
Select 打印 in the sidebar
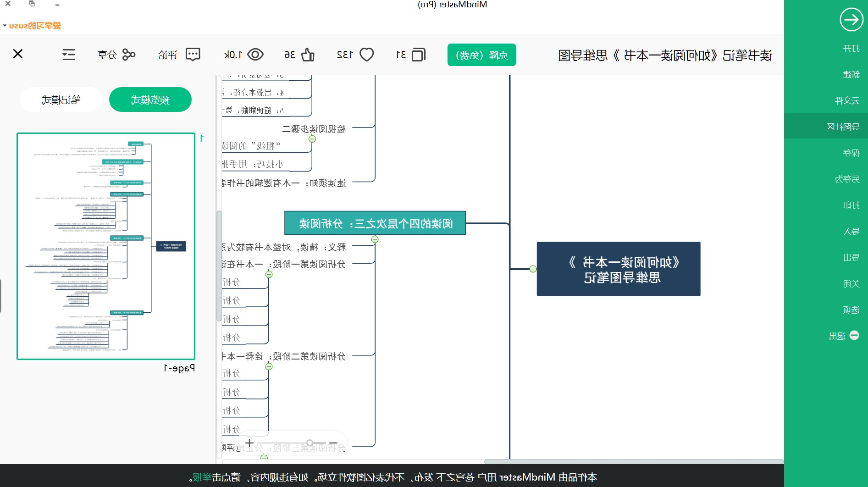coord(851,205)
